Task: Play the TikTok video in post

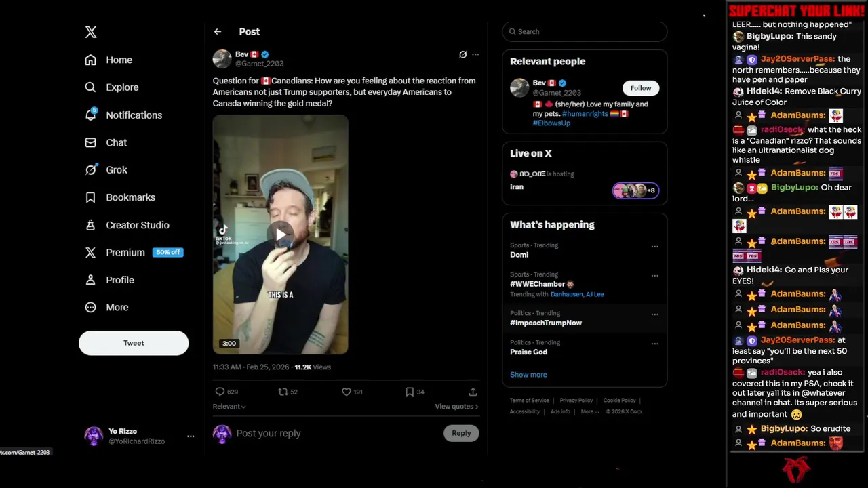Action: coord(281,235)
